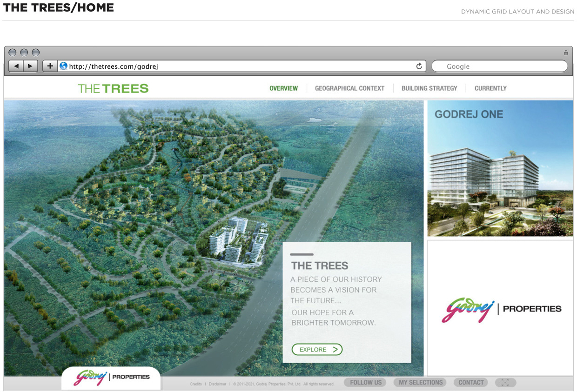Open the GODREJ ONE building thumbnail

click(500, 168)
